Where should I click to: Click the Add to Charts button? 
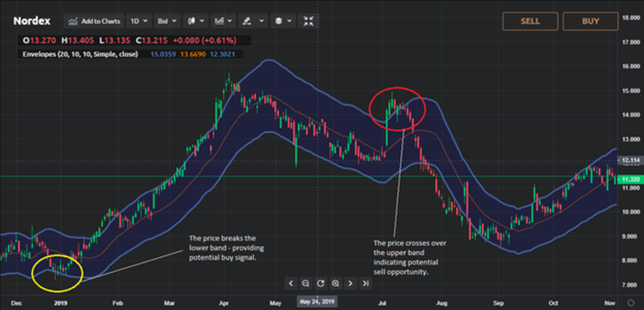click(x=94, y=21)
